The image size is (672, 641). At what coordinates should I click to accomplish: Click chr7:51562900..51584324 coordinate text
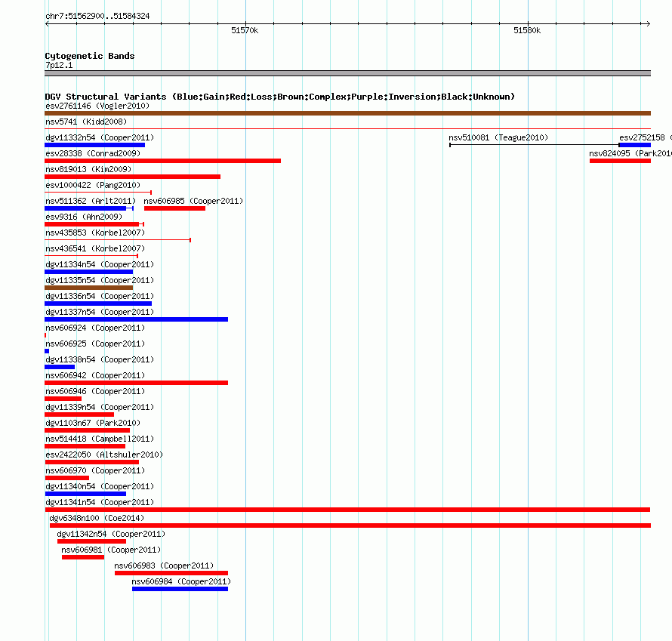(97, 16)
